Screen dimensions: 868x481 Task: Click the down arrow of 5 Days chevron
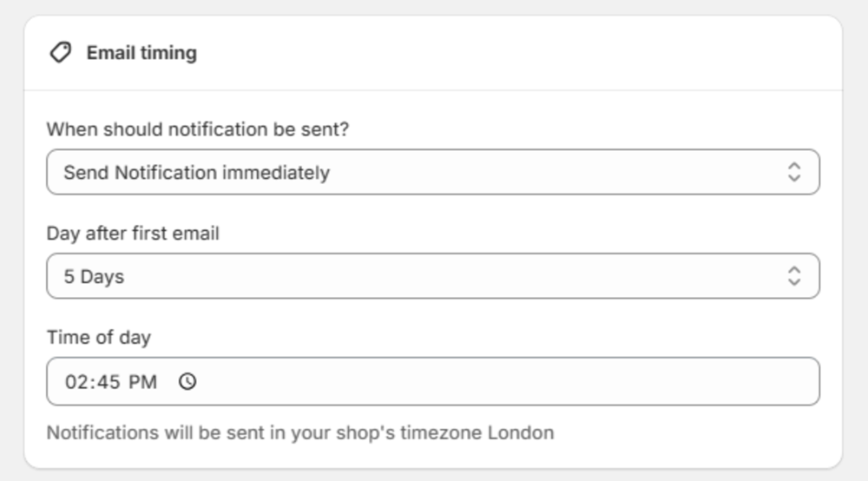click(793, 282)
